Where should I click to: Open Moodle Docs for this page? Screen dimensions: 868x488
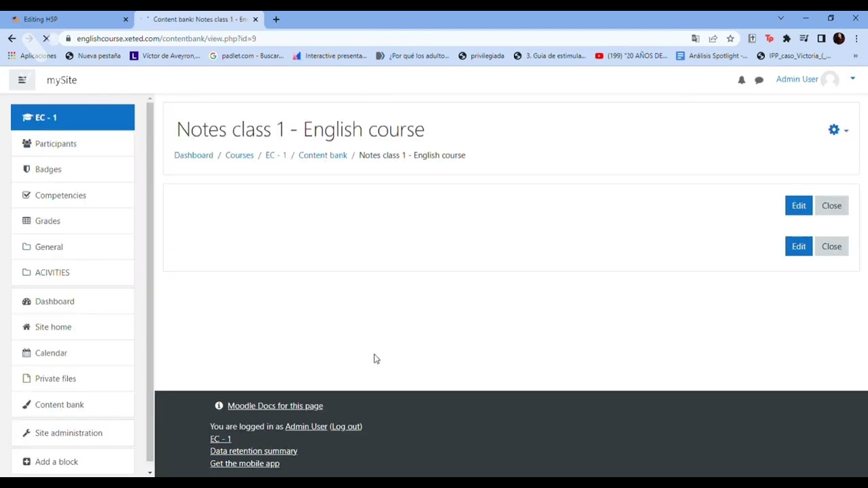coord(275,406)
